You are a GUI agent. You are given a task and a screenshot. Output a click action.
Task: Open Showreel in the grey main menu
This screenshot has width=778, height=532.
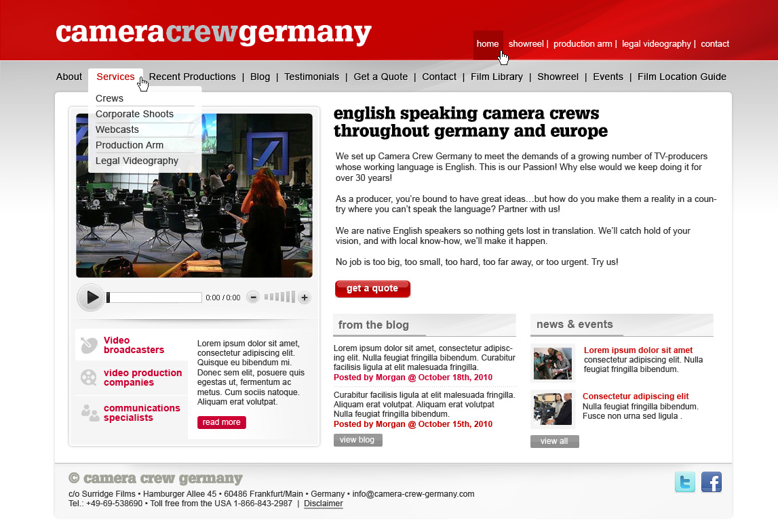(558, 77)
